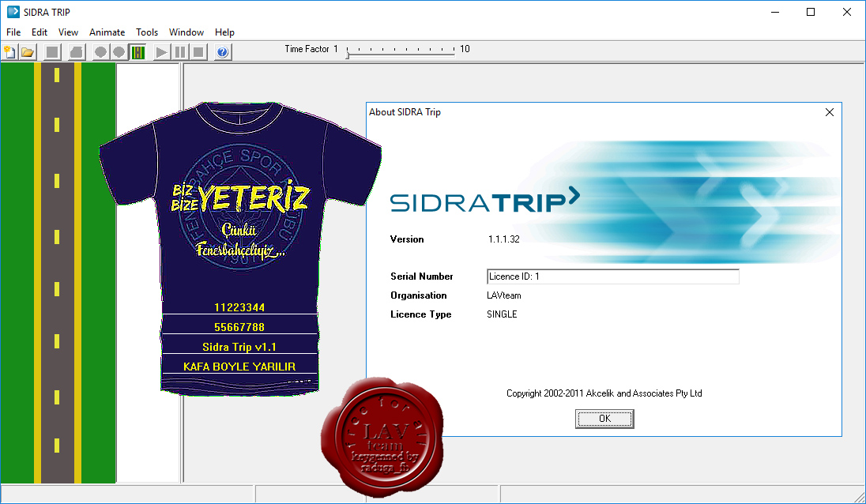Click the 55667788 row on the shirt
The height and width of the screenshot is (504, 866).
tap(239, 327)
